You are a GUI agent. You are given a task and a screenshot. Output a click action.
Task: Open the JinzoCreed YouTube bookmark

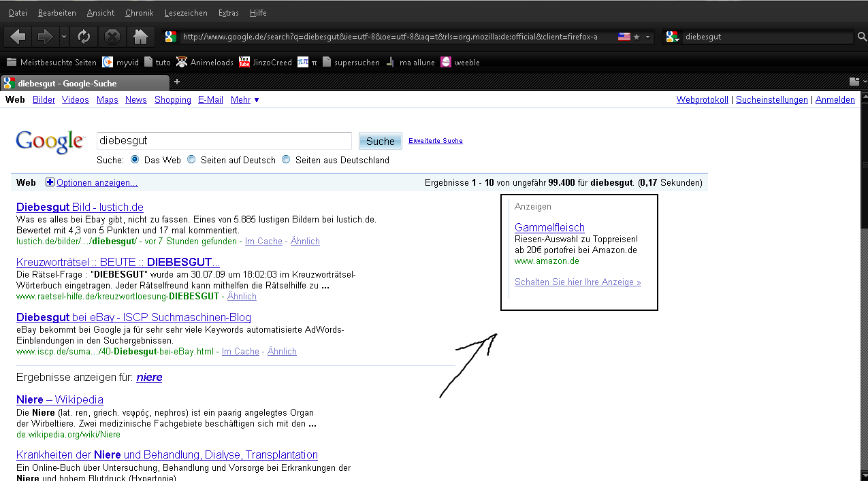265,62
